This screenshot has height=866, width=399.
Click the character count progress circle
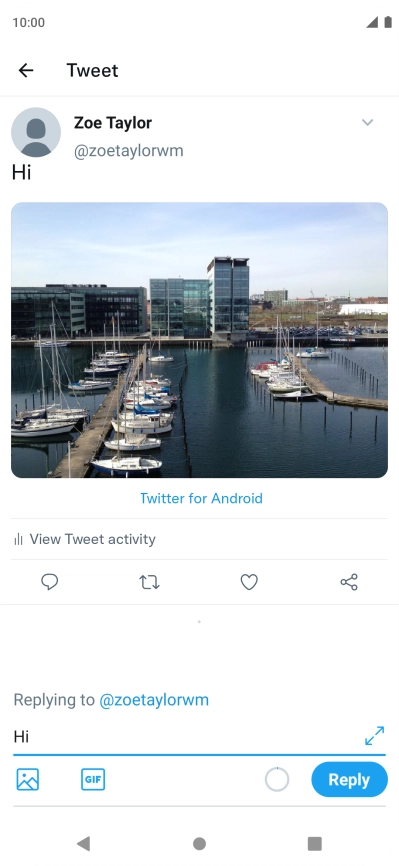click(x=277, y=780)
